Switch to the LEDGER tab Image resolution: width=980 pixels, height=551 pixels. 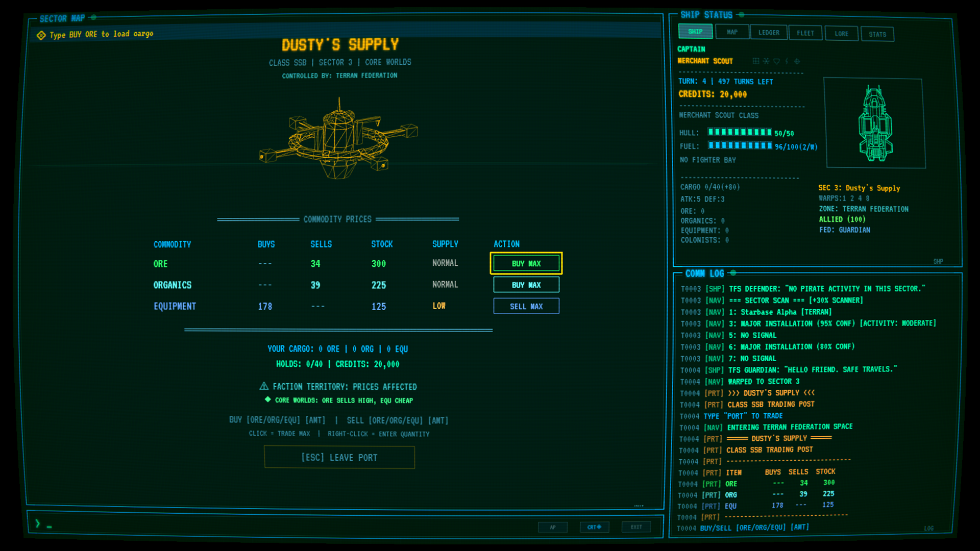[769, 33]
